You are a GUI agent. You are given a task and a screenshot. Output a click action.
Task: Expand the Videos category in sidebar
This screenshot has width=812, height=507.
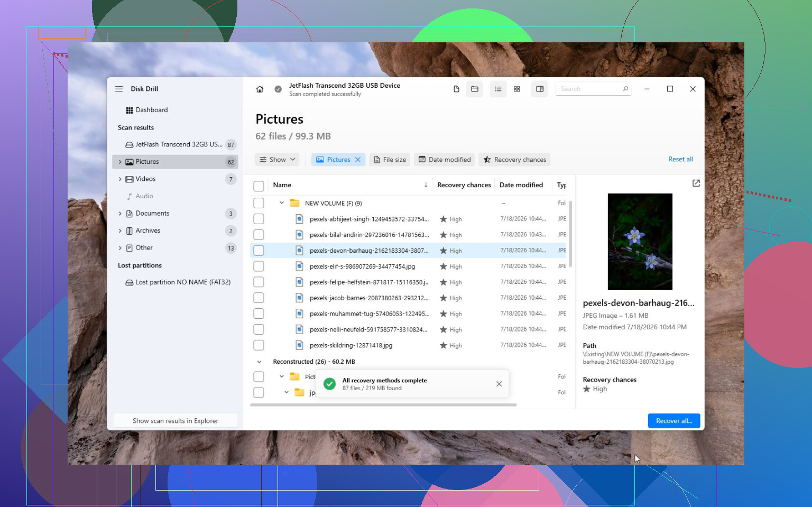120,179
